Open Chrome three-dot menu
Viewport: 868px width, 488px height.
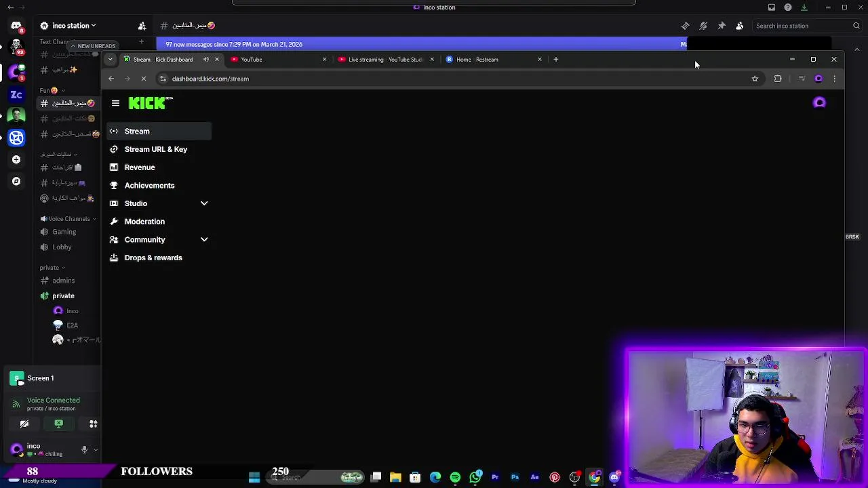coord(835,79)
